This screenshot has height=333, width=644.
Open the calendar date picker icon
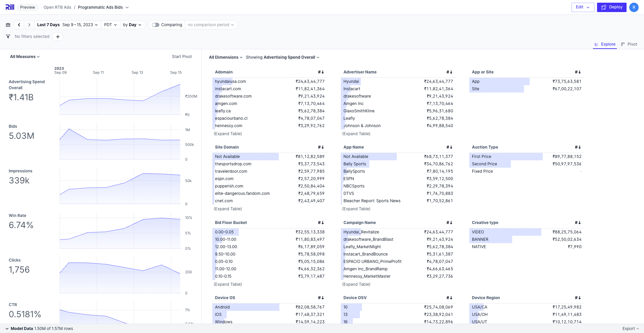(x=8, y=25)
